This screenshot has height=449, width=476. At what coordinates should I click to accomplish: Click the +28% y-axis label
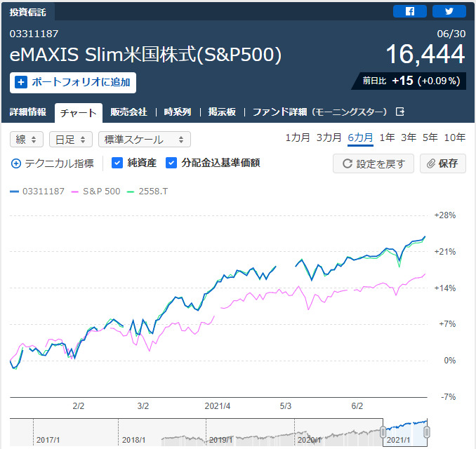pyautogui.click(x=444, y=215)
